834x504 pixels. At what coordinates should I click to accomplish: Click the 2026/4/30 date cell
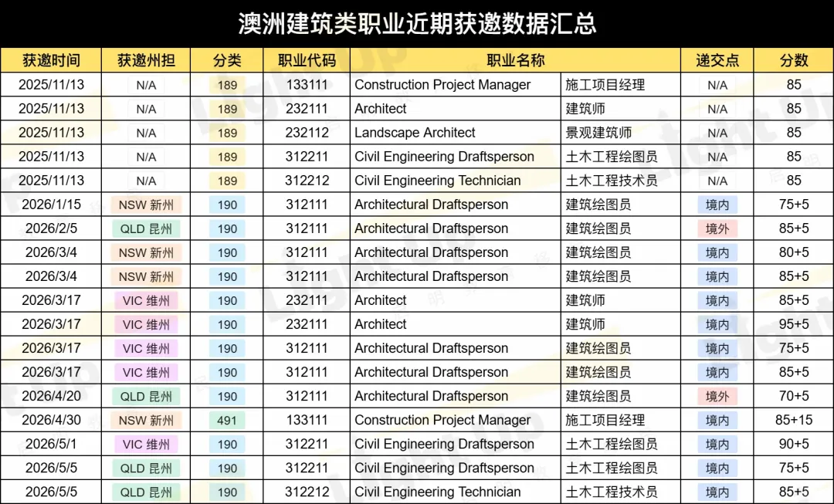tap(51, 420)
